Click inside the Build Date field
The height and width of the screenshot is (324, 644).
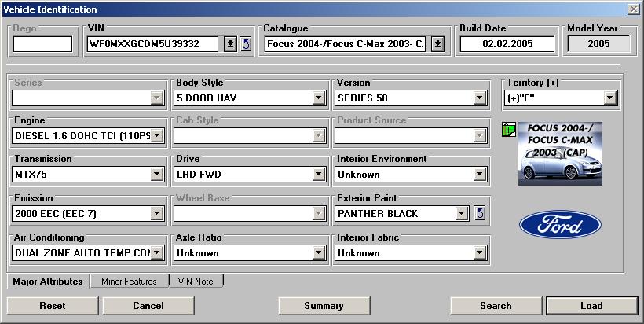click(x=507, y=44)
